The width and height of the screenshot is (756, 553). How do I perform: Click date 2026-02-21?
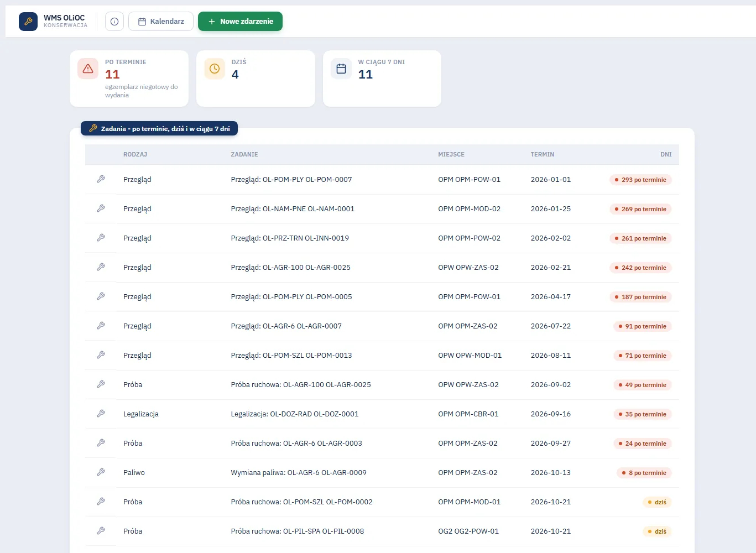point(551,268)
